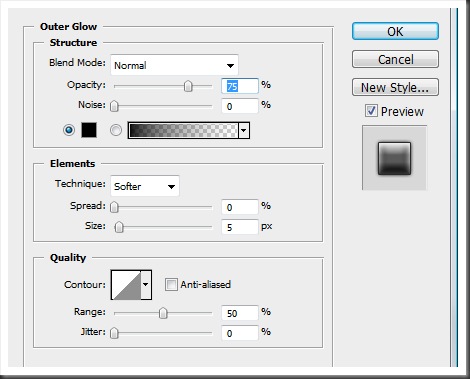Viewport: 470px width, 379px height.
Task: Select the gradient radio button
Action: [x=116, y=130]
